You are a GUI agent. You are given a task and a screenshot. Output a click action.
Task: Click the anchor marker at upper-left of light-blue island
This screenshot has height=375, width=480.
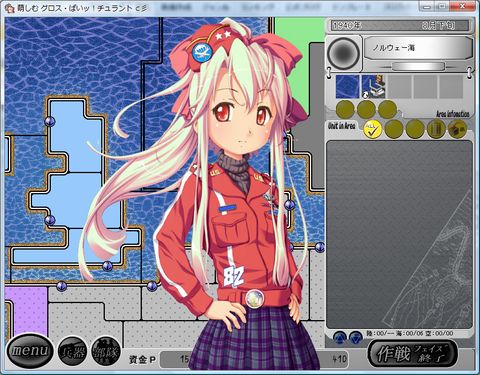[x=50, y=121]
